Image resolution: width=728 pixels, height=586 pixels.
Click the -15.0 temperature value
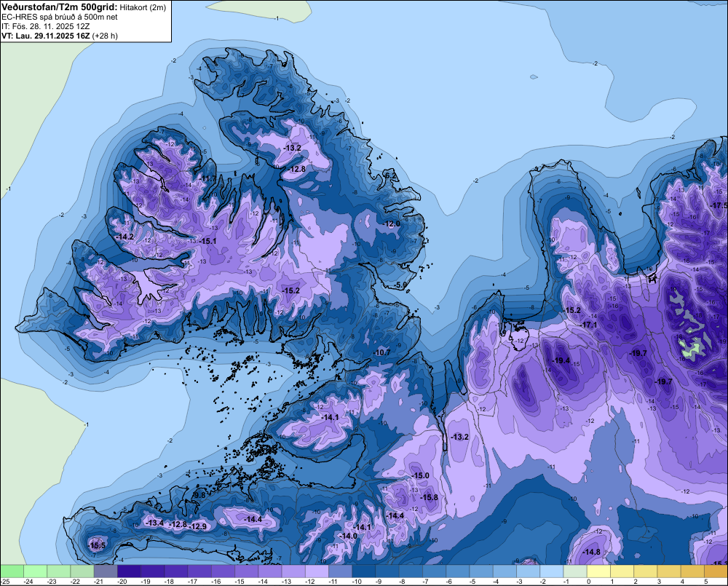[421, 475]
